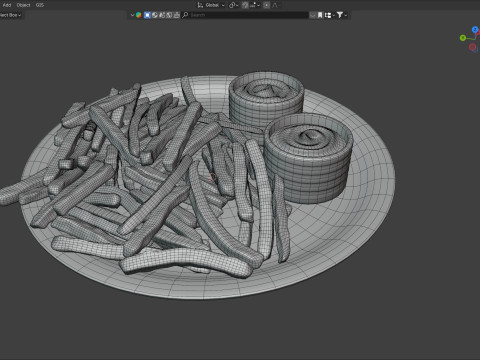Open the Add menu
Image resolution: width=480 pixels, height=360 pixels.
[x=7, y=5]
